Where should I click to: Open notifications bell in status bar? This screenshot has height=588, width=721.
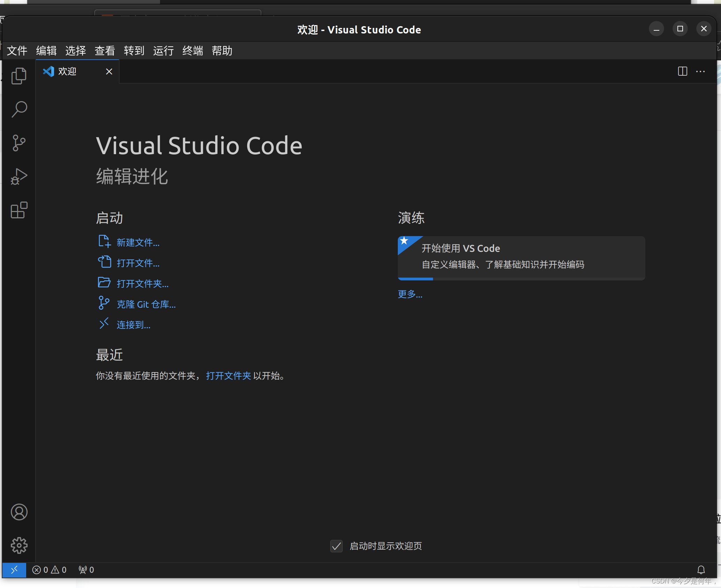[x=701, y=570]
